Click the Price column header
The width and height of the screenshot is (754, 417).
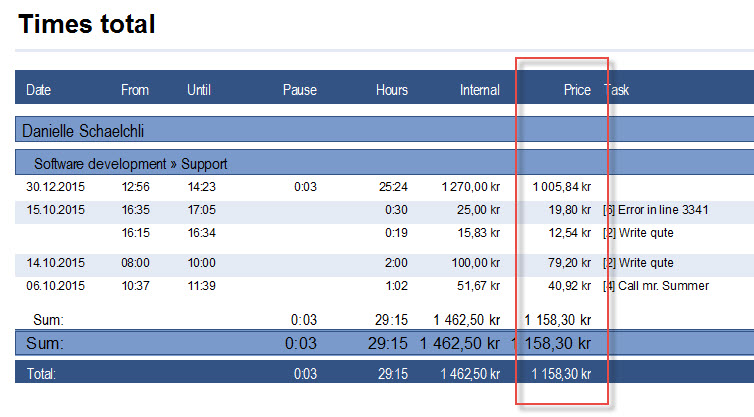[x=577, y=90]
